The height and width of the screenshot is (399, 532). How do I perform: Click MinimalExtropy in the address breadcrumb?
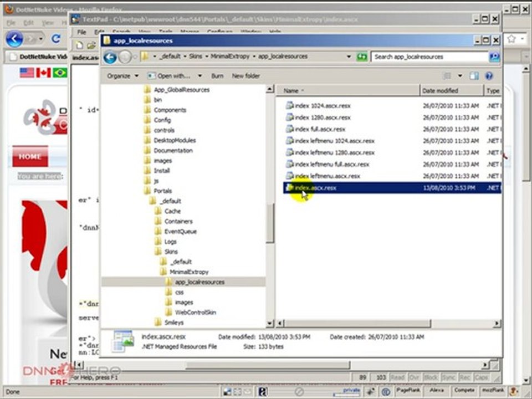[x=230, y=57]
